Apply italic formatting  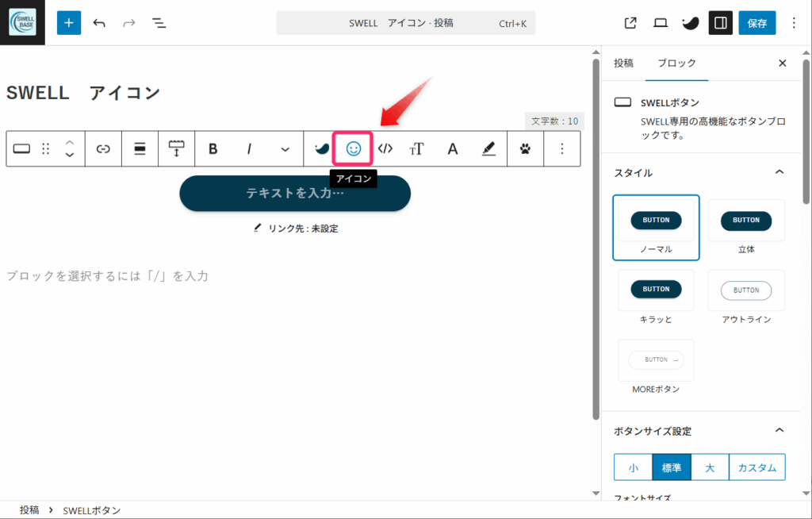point(249,149)
